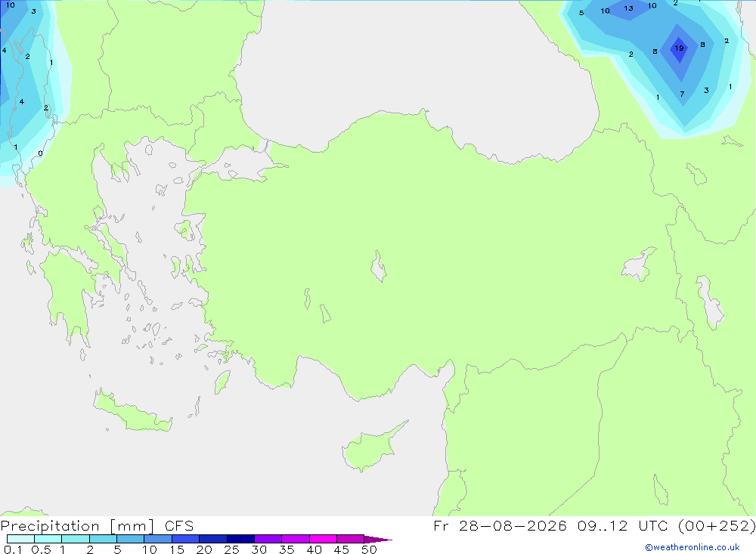Image resolution: width=756 pixels, height=554 pixels.
Task: Click the forecast date Fr 28-08-2026 label
Action: 500,525
